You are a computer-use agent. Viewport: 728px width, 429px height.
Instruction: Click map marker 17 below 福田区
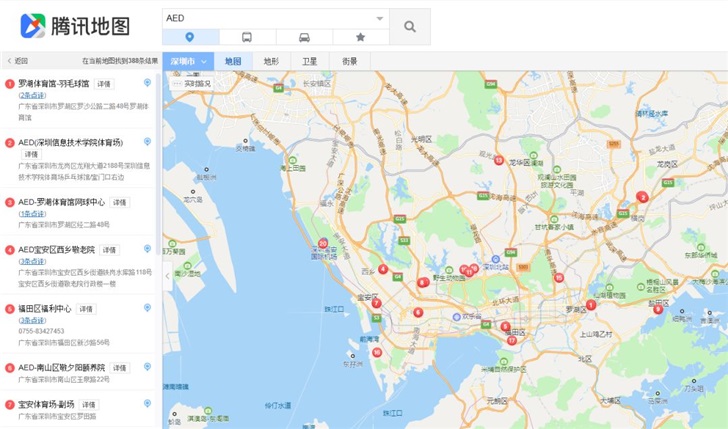[x=512, y=340]
